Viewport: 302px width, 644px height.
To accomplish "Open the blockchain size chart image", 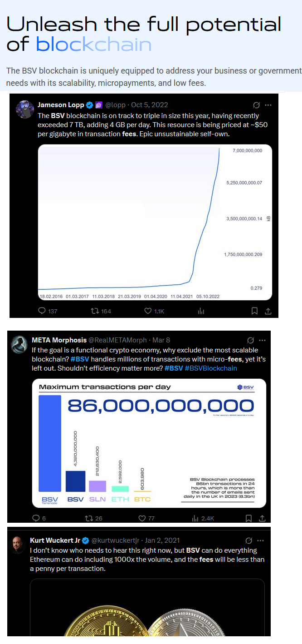I will coord(155,223).
